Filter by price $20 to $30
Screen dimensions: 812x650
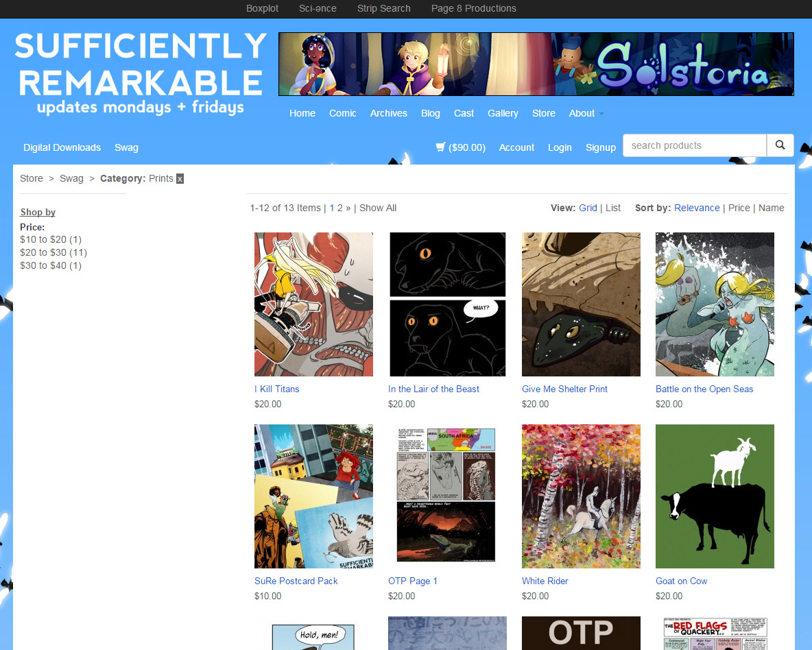53,252
